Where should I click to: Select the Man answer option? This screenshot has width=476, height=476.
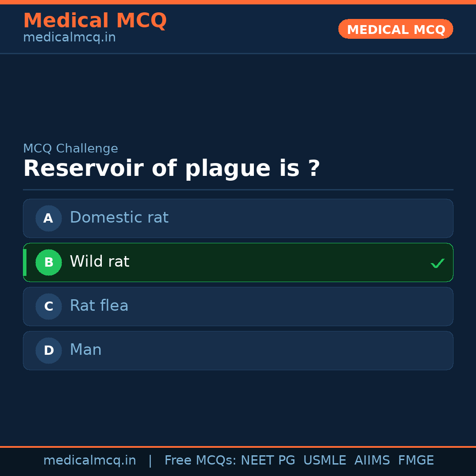(x=238, y=350)
